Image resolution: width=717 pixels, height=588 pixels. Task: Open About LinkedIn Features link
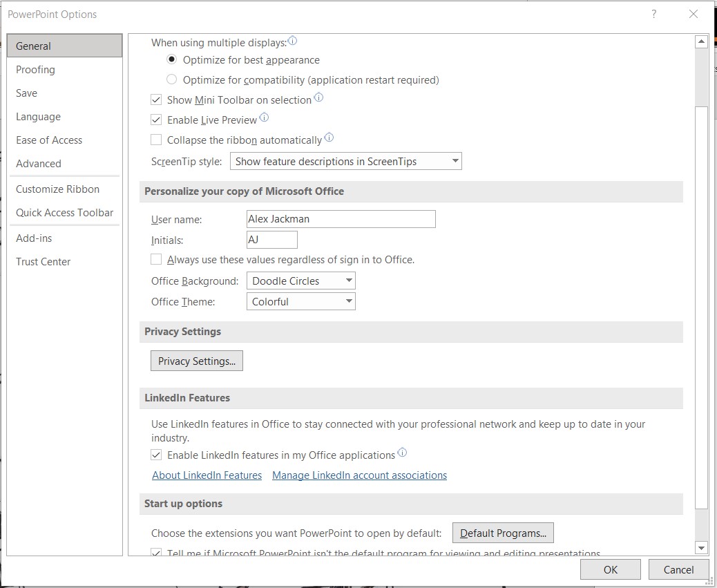[207, 475]
